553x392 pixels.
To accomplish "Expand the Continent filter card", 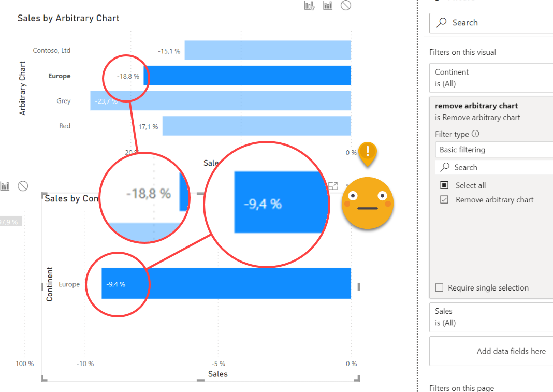I will (492, 78).
